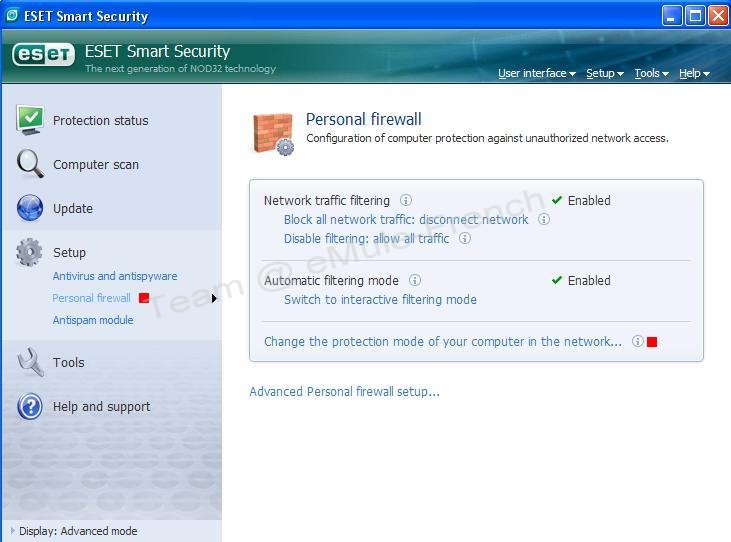Click red square marker next to Personal firewall
Screen dimensions: 731x542
(144, 298)
